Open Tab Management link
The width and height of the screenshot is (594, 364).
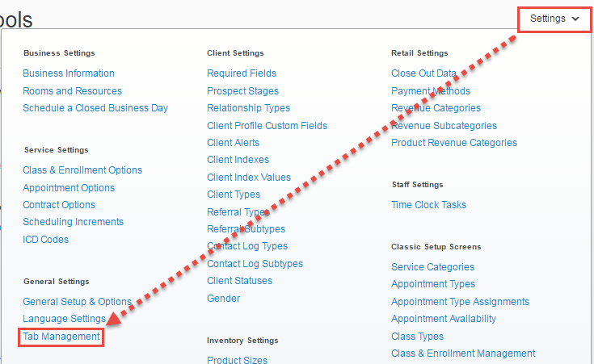[61, 336]
